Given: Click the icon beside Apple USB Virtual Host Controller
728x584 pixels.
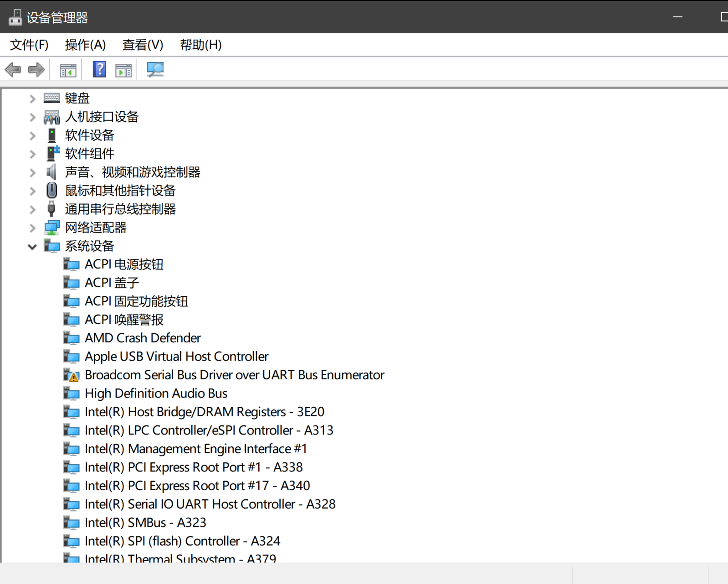Looking at the screenshot, I should click(71, 357).
